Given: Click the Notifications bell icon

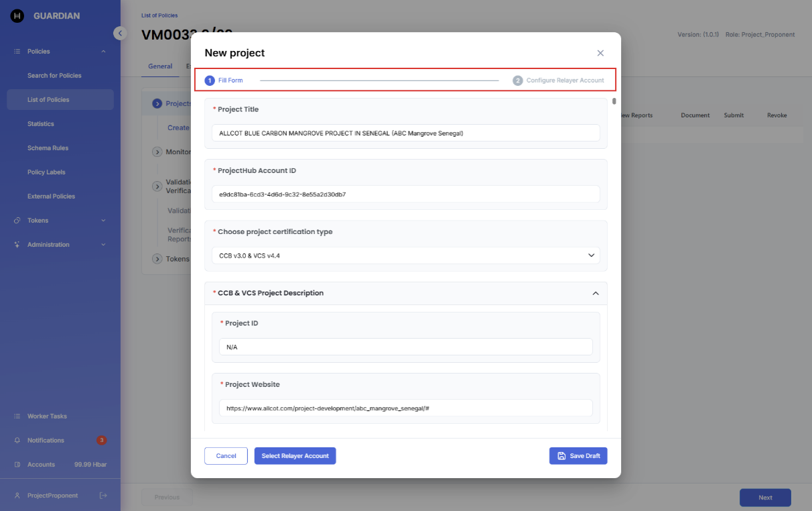Looking at the screenshot, I should click(x=17, y=441).
